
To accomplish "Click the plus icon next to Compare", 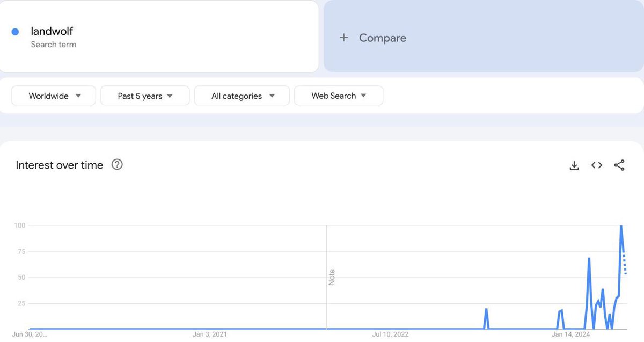I will pos(344,38).
